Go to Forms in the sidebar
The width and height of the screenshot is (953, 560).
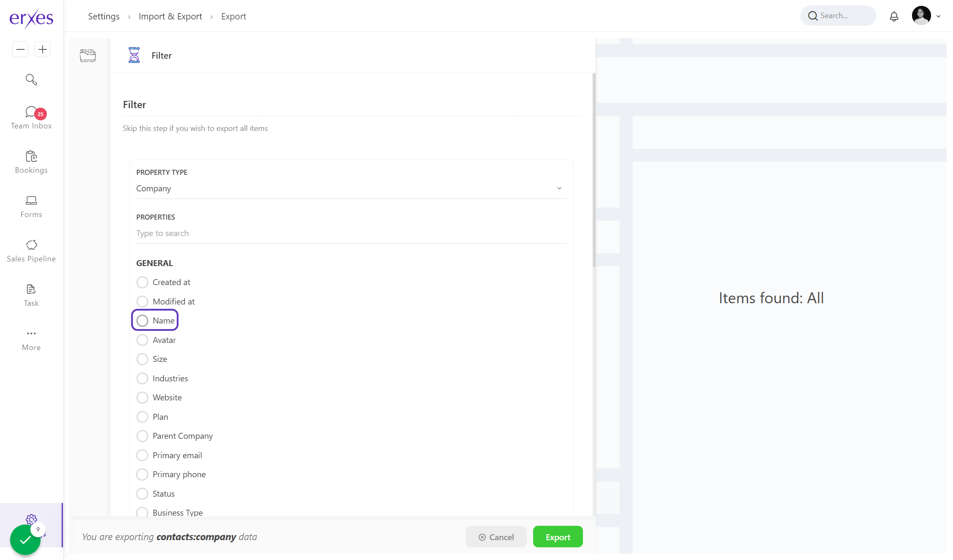[31, 206]
